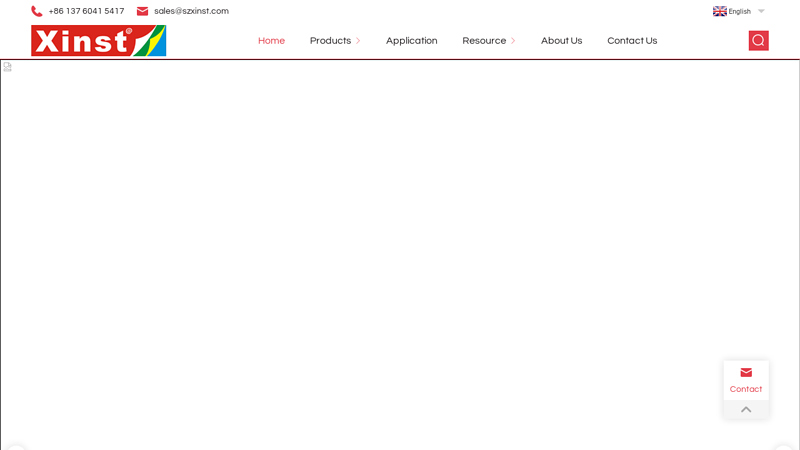Navigate to About Us
This screenshot has width=800, height=450.
[561, 41]
